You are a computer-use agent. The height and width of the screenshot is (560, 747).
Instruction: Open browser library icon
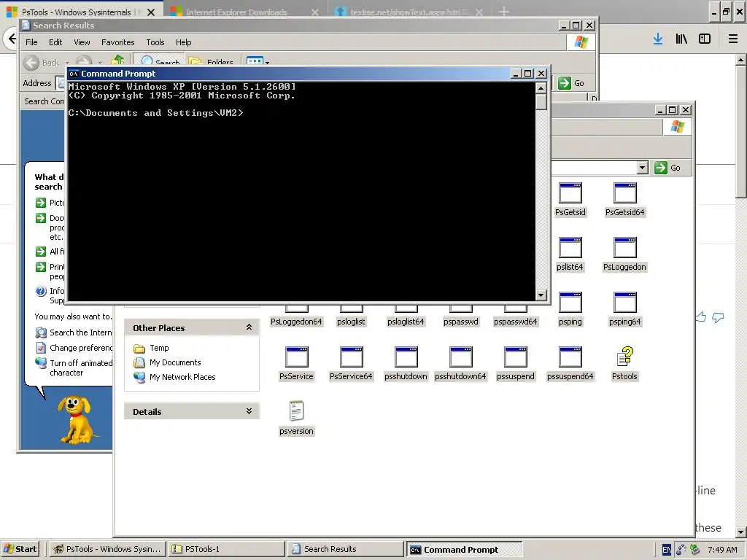[681, 39]
